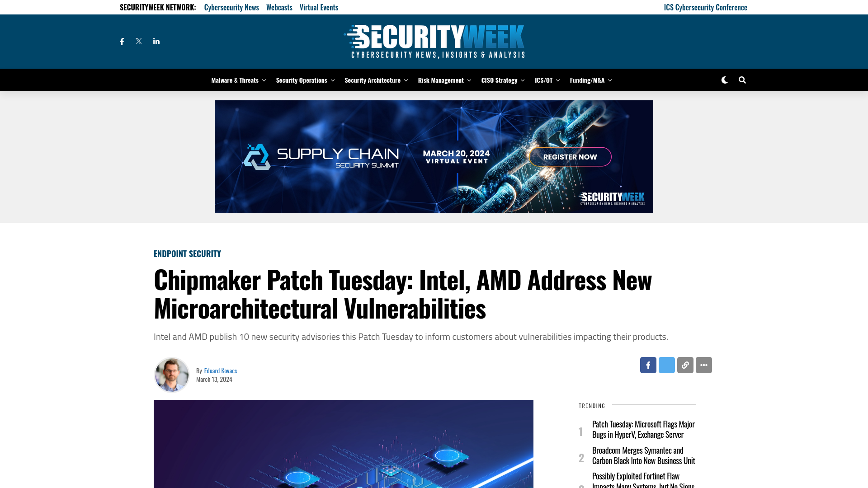Screen dimensions: 868x488
Task: Click the LinkedIn social media icon
Action: (x=156, y=41)
